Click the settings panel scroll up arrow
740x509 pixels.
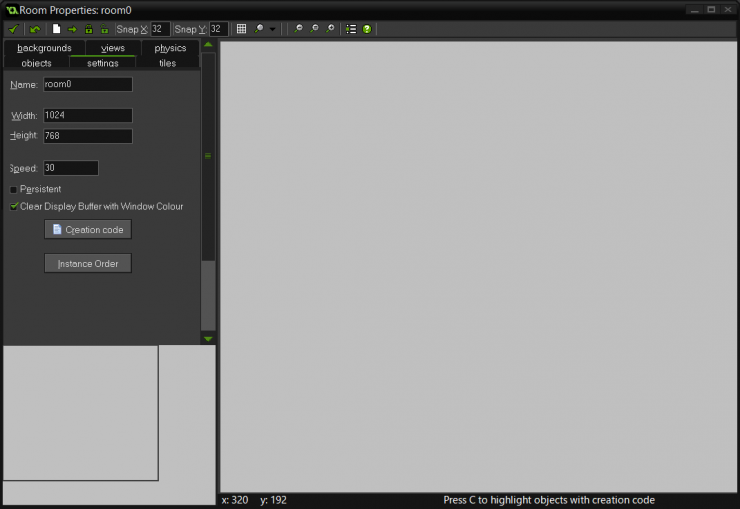pos(208,45)
